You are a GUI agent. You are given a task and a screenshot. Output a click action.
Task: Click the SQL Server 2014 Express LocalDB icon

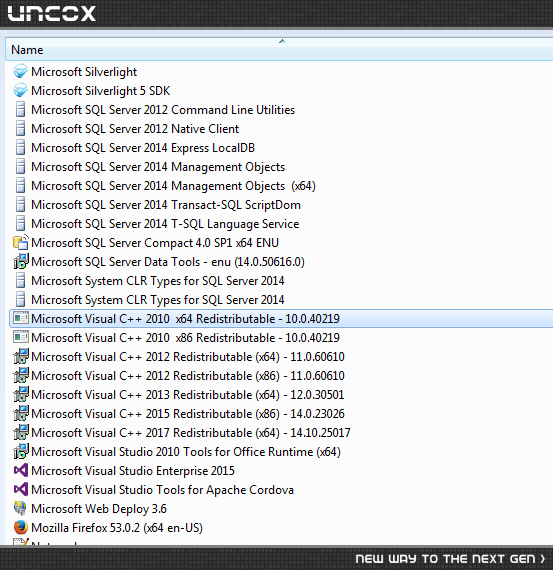pos(21,148)
